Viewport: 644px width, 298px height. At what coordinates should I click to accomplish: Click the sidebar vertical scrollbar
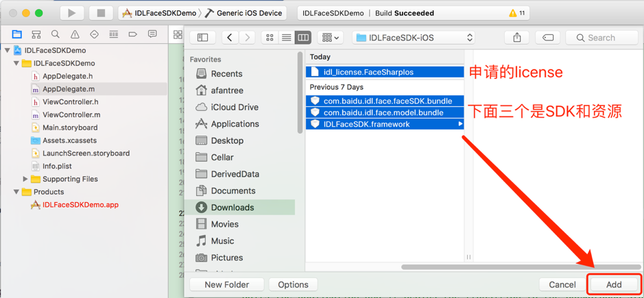(300, 93)
